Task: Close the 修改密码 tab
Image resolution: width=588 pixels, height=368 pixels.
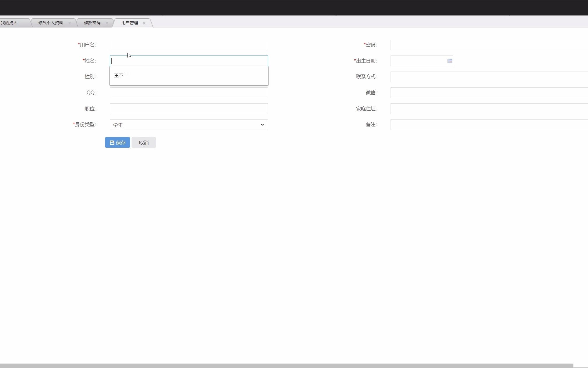Action: [107, 23]
